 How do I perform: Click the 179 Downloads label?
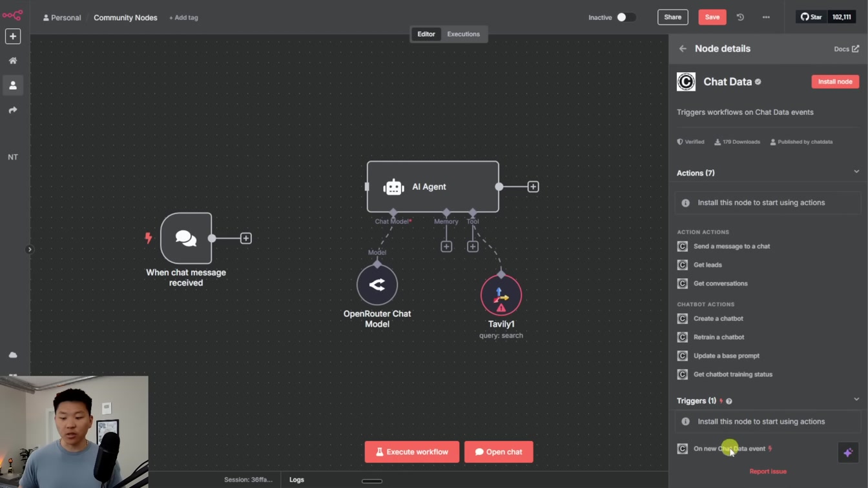tap(737, 142)
